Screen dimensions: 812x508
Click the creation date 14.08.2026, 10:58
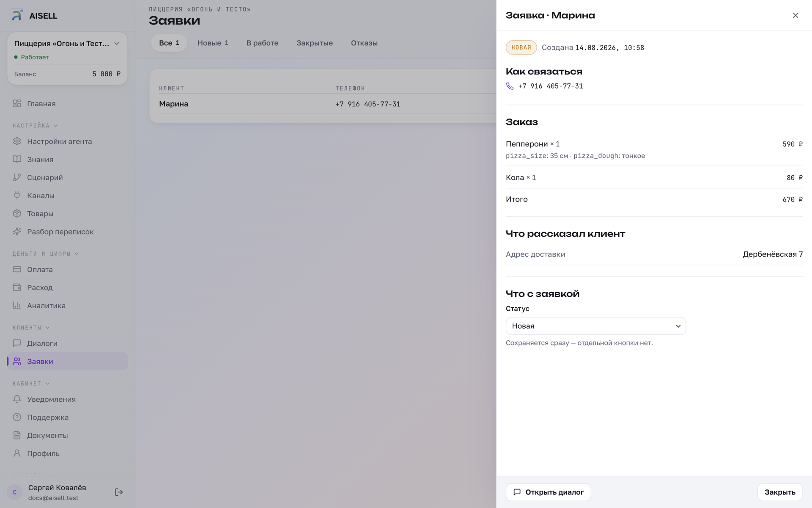(x=609, y=48)
